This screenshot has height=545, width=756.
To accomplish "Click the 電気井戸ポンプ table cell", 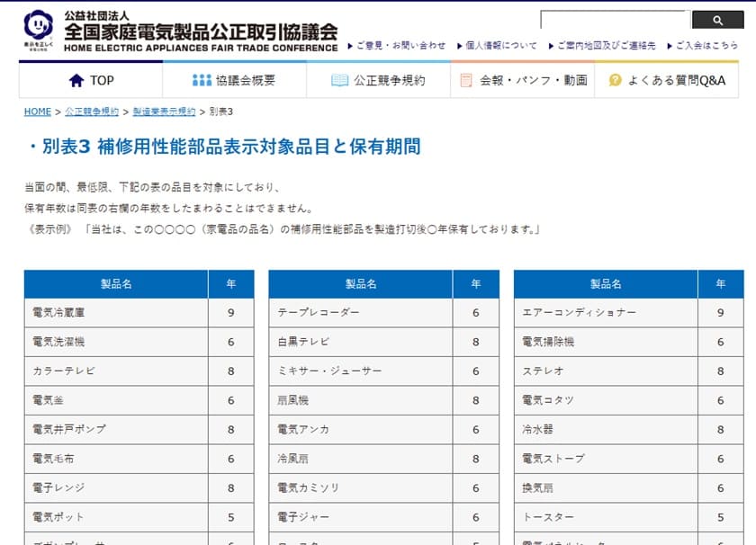I will click(x=116, y=429).
